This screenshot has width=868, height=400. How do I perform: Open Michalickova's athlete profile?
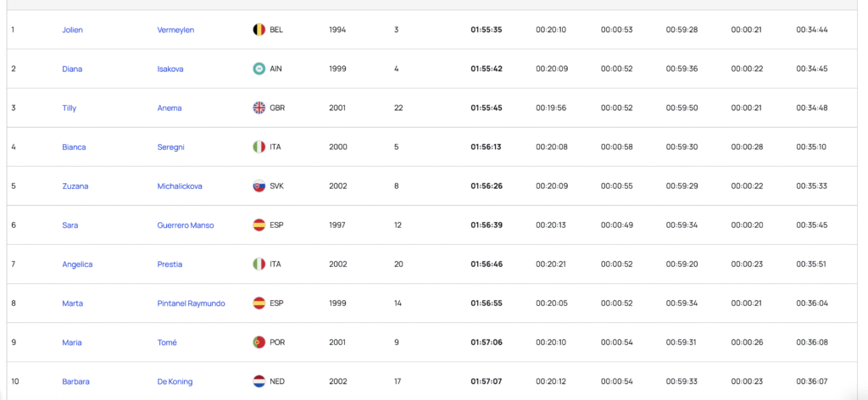(180, 186)
